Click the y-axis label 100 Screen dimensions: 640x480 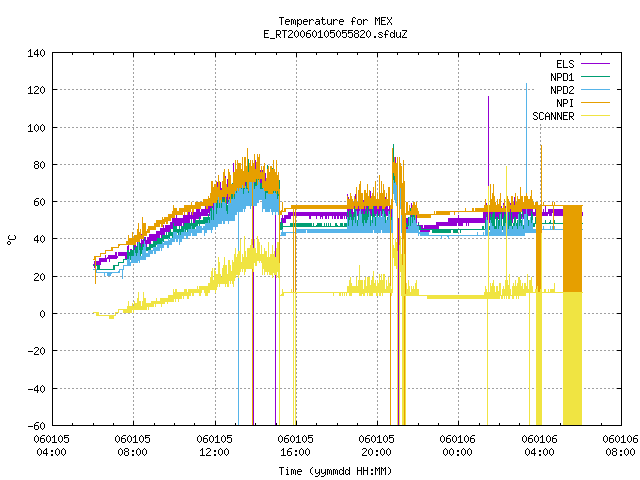point(36,128)
